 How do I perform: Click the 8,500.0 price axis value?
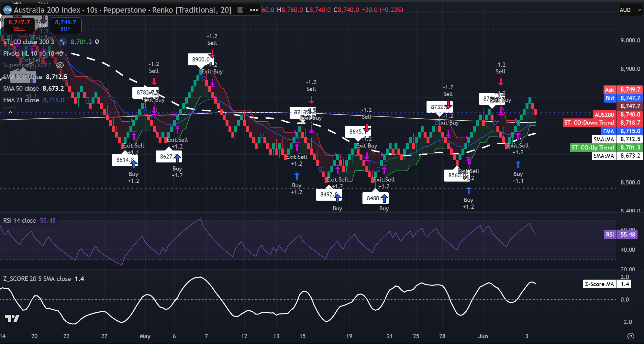point(630,183)
